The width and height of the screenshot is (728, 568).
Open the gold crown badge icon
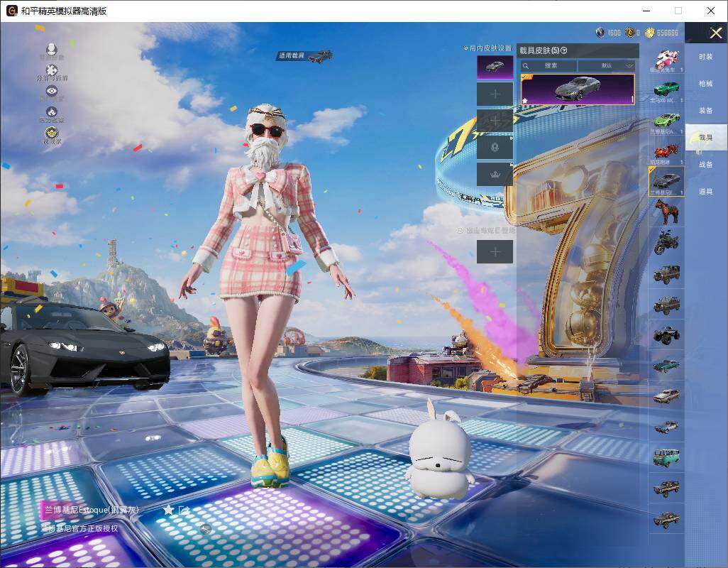(52, 133)
